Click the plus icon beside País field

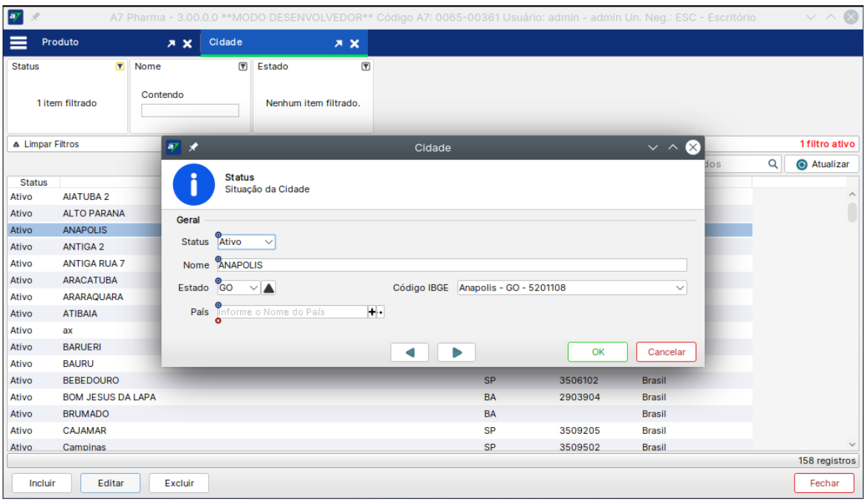click(372, 313)
